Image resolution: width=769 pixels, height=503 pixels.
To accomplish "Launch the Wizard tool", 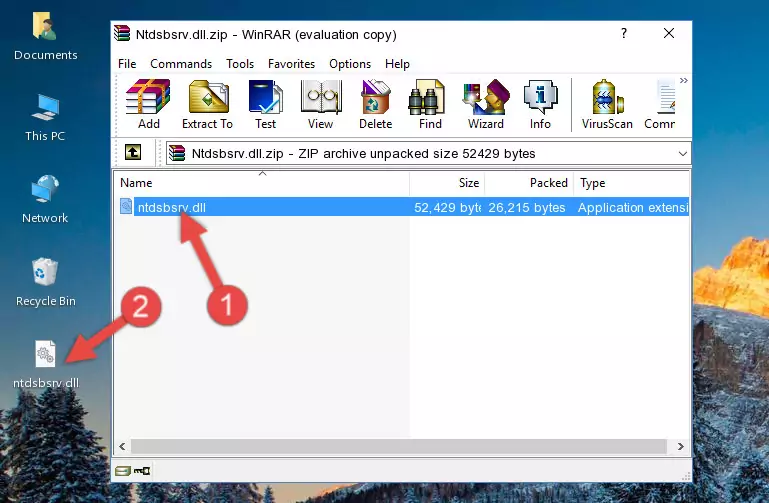I will pyautogui.click(x=486, y=104).
